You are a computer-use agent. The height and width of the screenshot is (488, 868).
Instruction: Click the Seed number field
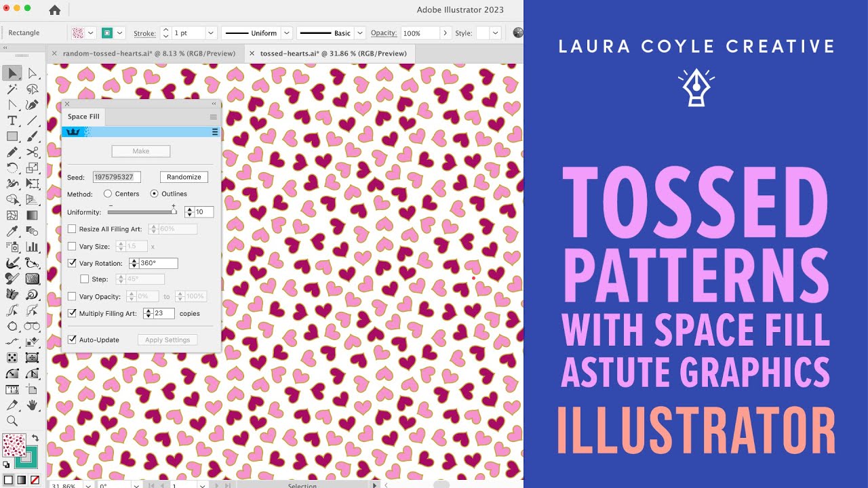(x=117, y=177)
